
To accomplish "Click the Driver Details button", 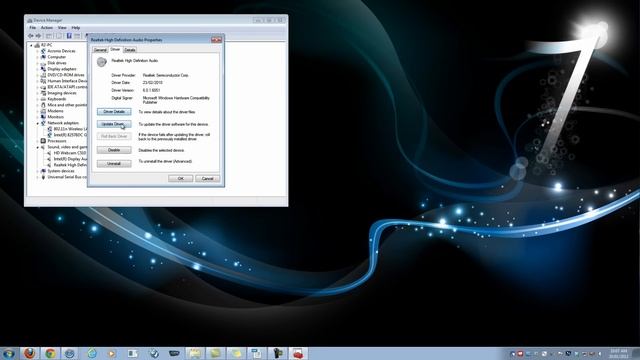I will 114,112.
